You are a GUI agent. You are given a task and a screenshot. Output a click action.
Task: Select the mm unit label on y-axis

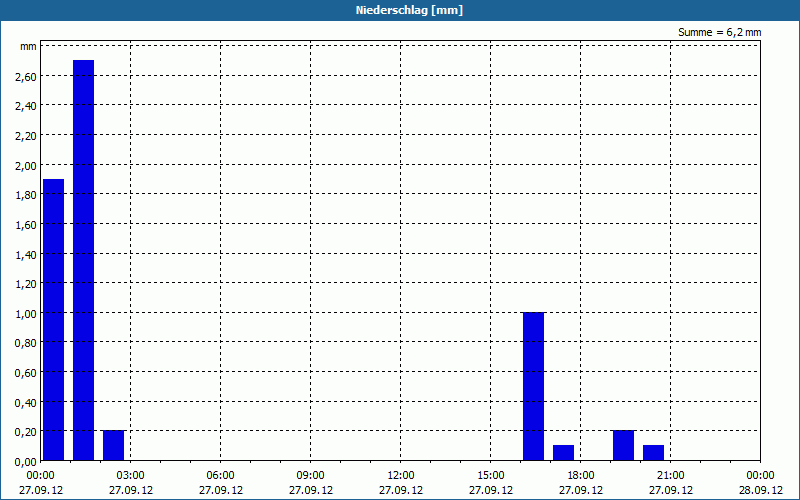tap(28, 46)
